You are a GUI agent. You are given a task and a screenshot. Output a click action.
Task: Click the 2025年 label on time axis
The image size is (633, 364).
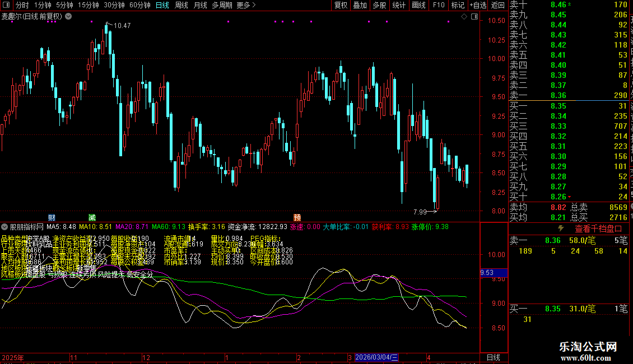pos(13,357)
